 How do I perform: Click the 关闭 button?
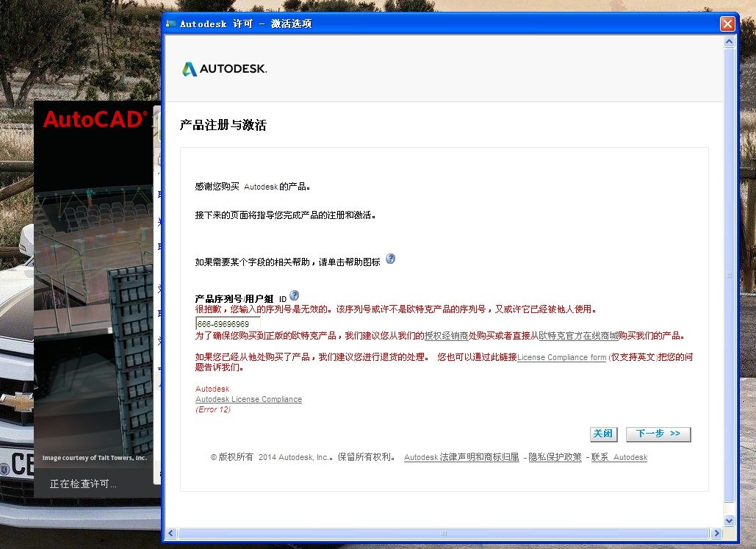(603, 434)
